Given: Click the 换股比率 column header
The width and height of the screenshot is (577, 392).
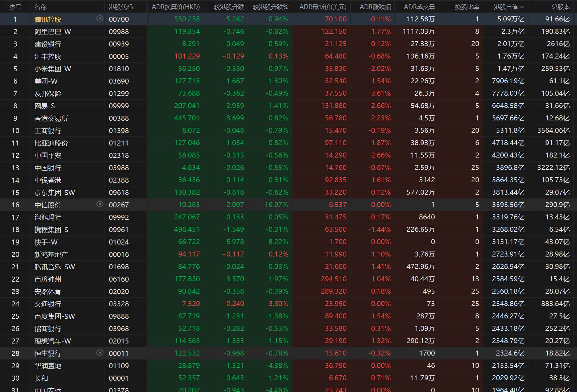Looking at the screenshot, I should tap(467, 7).
